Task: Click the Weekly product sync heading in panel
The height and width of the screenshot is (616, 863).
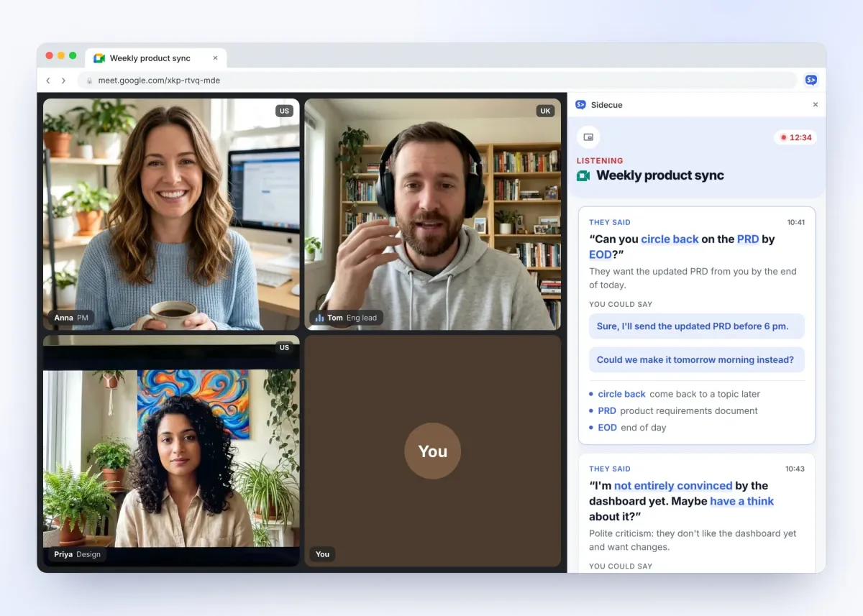Action: pyautogui.click(x=660, y=175)
